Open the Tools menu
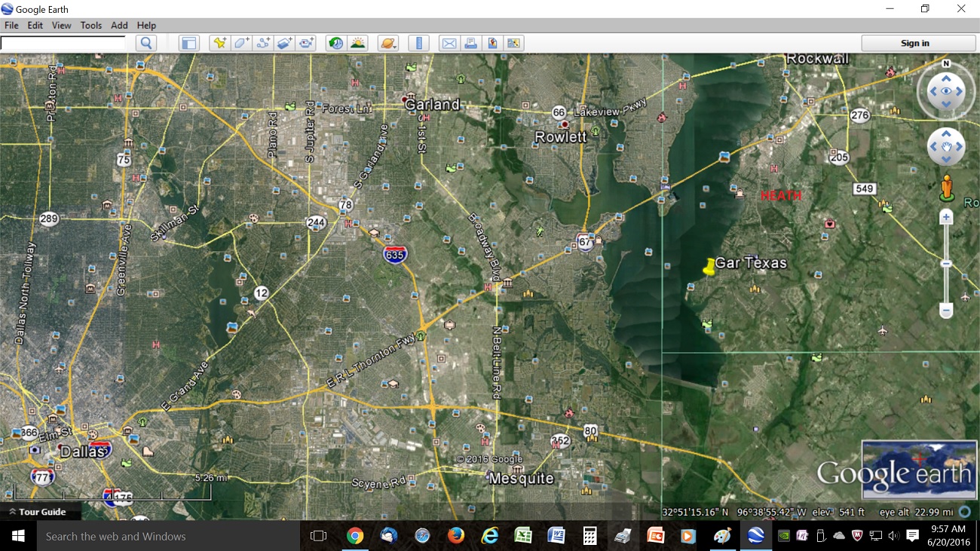The width and height of the screenshot is (980, 551). 90,26
